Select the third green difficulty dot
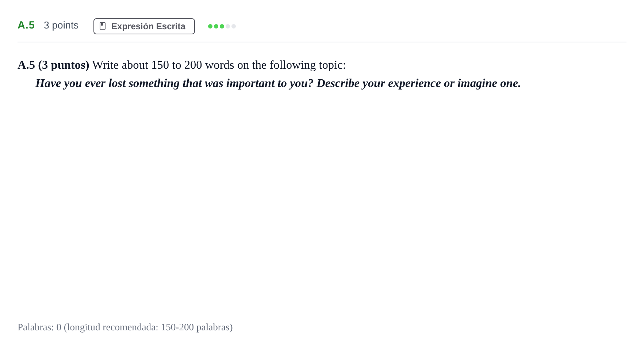644x353 pixels. (x=222, y=26)
